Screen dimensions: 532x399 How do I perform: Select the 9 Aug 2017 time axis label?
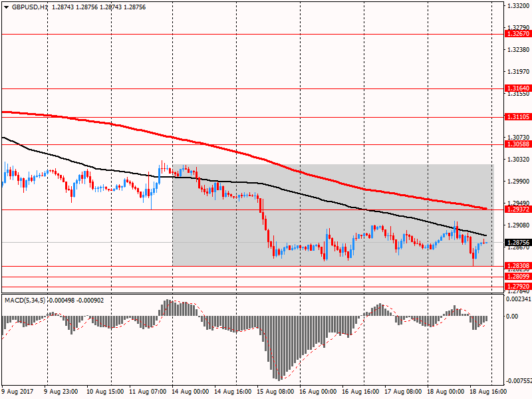tap(18, 392)
